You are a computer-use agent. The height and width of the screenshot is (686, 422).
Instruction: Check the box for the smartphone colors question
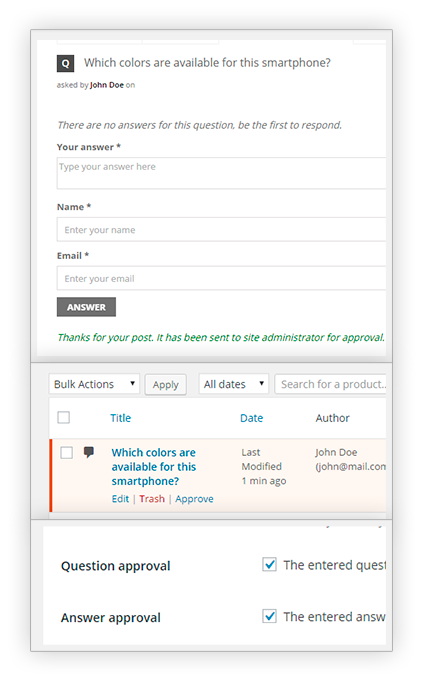tap(66, 452)
